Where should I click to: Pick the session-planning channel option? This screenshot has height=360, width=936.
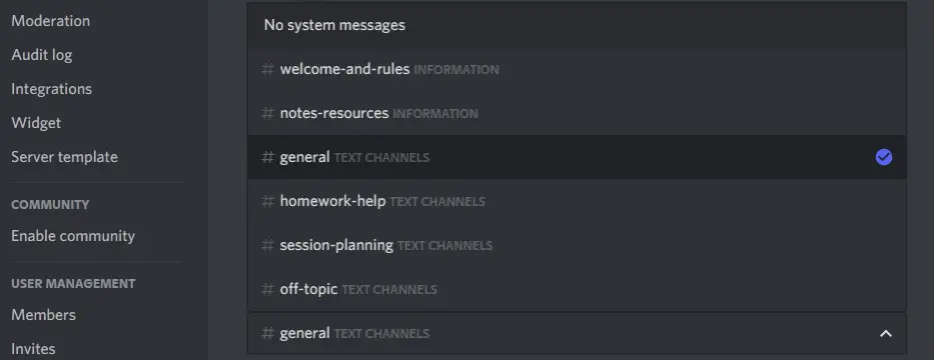pyautogui.click(x=577, y=245)
